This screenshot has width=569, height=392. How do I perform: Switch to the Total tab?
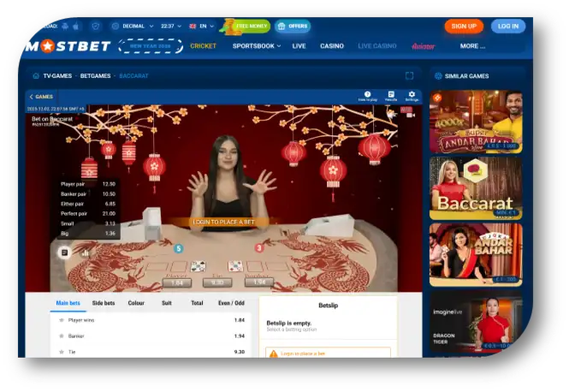tap(197, 303)
